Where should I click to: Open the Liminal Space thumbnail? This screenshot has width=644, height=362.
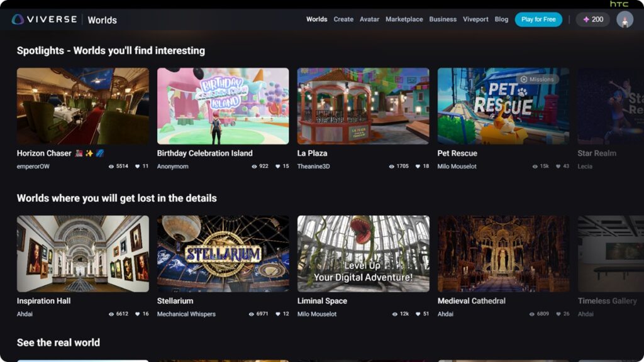(x=364, y=254)
